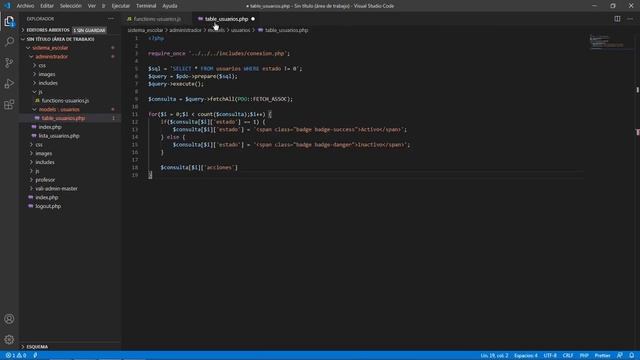Screen dimensions: 640x360
Task: Open editor More Actions ellipsis
Action: (x=630, y=19)
